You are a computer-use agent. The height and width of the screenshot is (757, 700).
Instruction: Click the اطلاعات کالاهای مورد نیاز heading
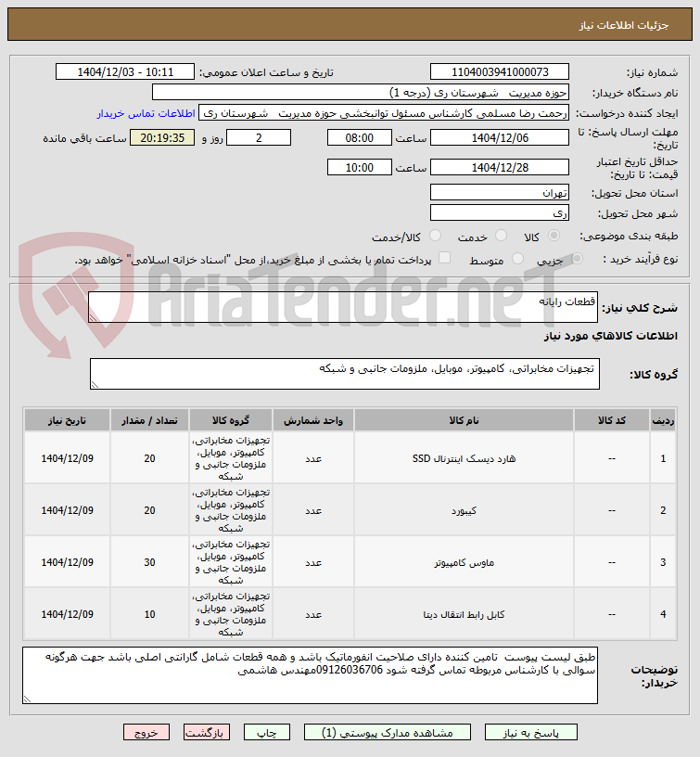coord(611,336)
